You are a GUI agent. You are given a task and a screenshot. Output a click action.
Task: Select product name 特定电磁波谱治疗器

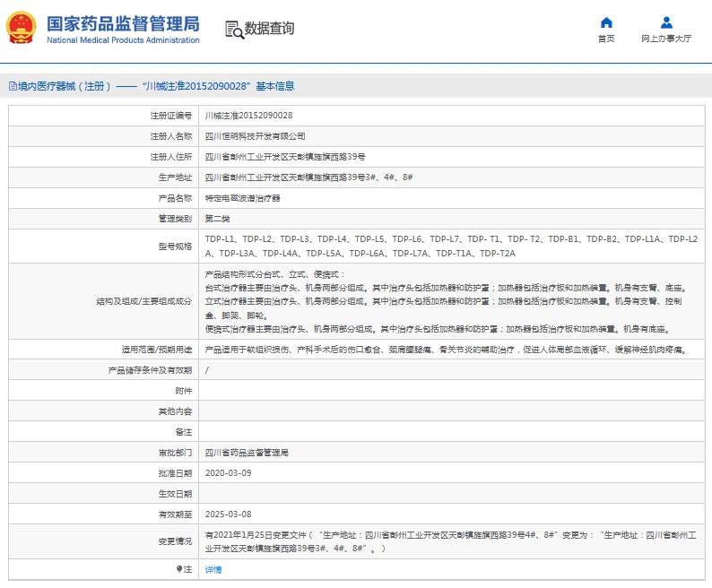point(242,198)
